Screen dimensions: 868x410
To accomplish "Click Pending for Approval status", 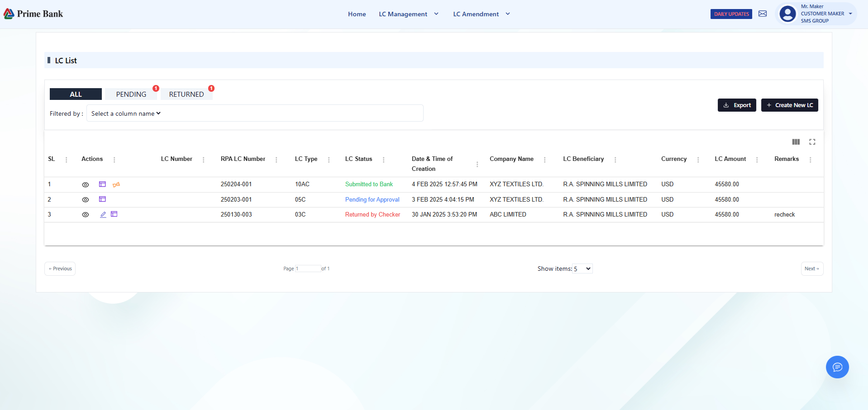I will (x=372, y=200).
